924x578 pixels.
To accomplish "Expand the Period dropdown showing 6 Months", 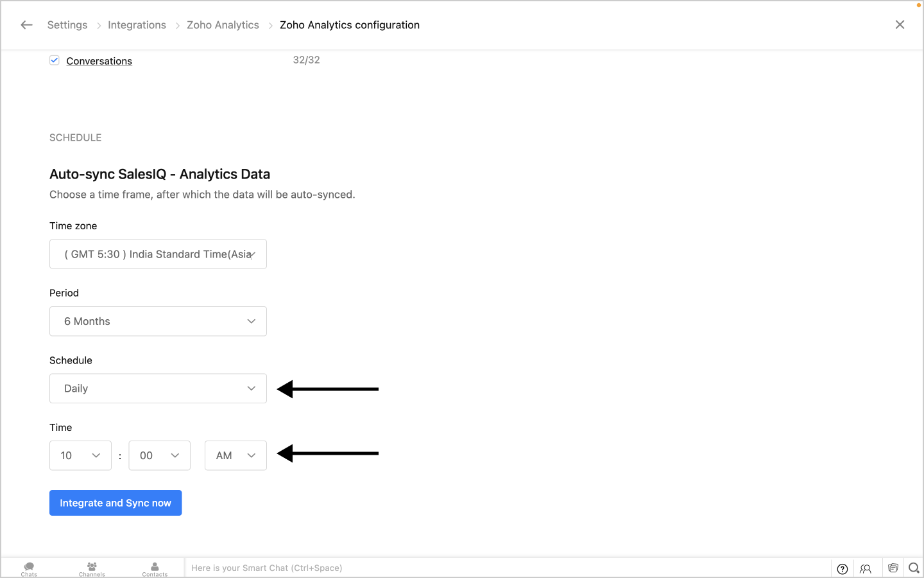I will [158, 321].
